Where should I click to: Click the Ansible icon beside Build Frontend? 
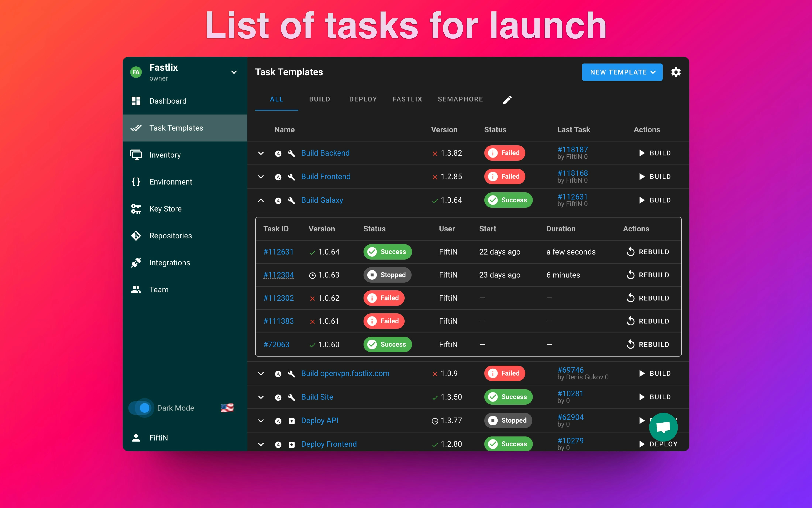point(278,177)
